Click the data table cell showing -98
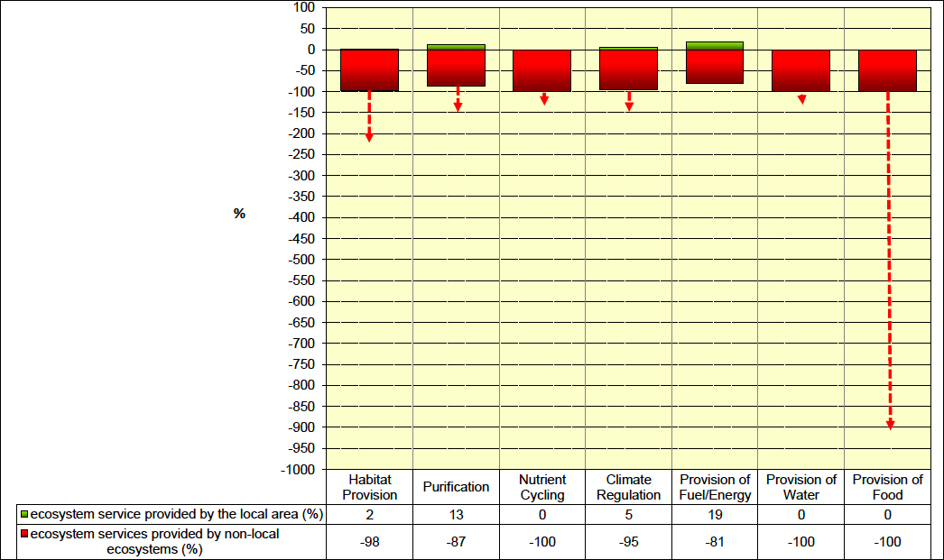The image size is (944, 560). click(x=369, y=541)
